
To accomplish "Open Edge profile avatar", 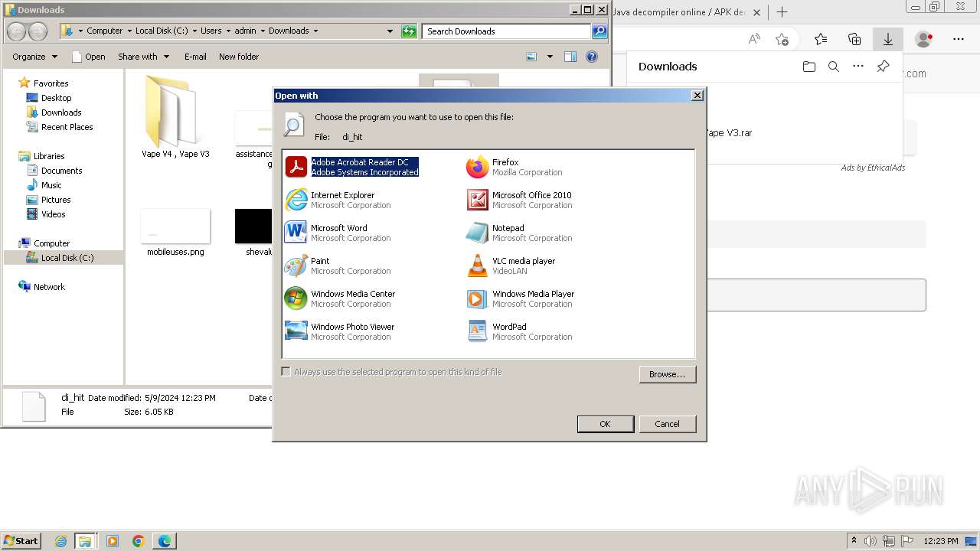I will (924, 39).
